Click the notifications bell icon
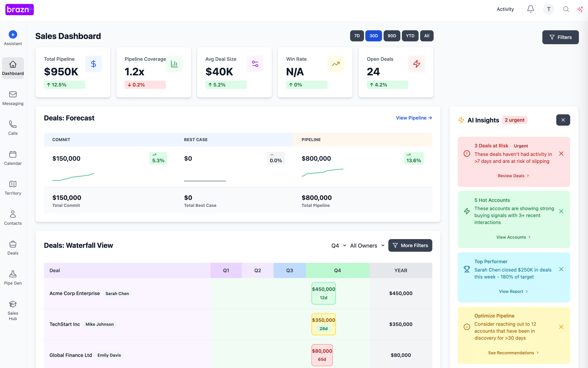The width and height of the screenshot is (588, 368). (x=530, y=9)
